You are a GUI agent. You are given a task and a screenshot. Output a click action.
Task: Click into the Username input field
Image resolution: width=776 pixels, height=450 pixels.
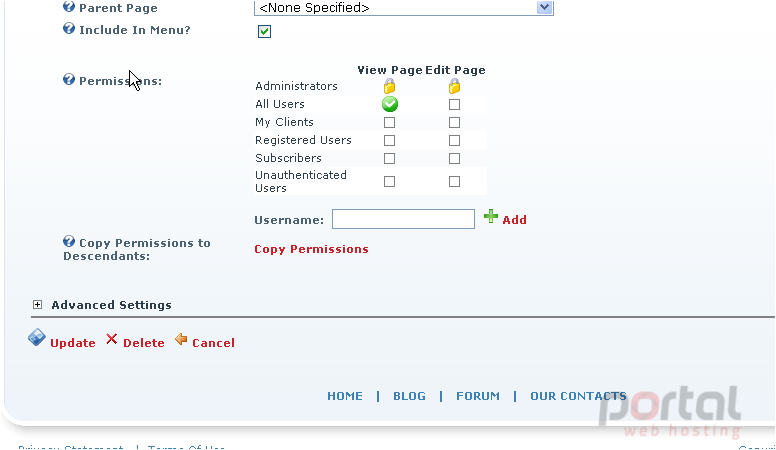(x=403, y=219)
